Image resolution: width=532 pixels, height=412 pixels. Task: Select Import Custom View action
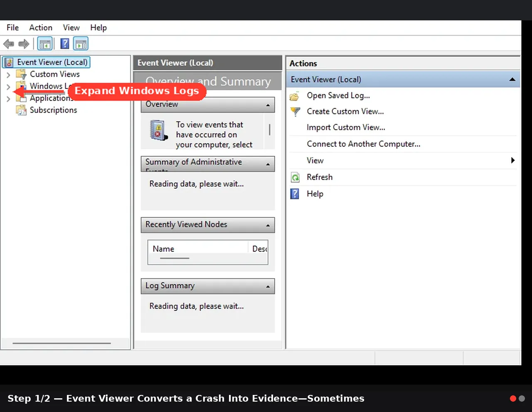pos(346,127)
